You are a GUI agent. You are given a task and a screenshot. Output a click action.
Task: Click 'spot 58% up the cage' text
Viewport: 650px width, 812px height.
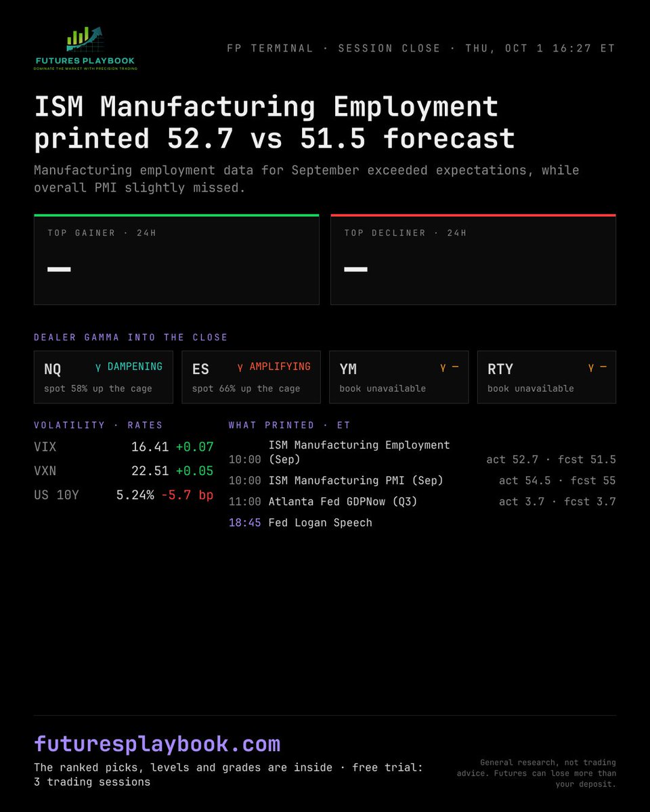[x=98, y=388]
